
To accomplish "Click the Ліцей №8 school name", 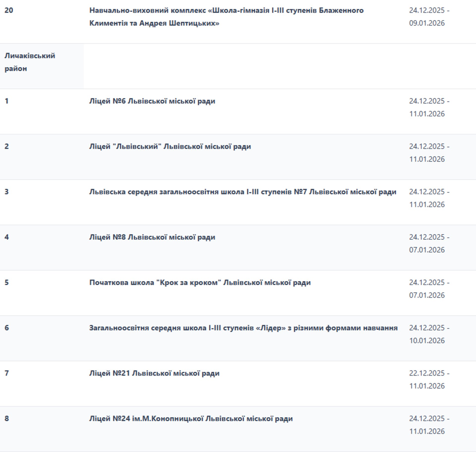I will point(152,237).
